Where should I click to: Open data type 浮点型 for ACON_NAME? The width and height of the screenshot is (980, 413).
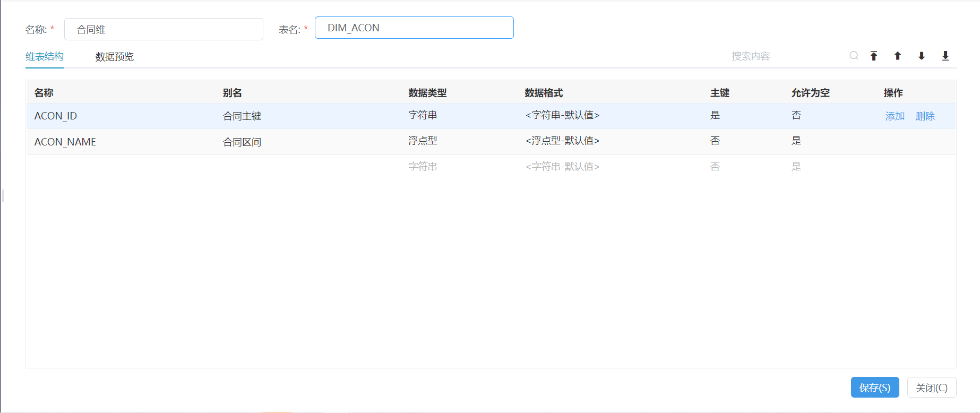423,141
